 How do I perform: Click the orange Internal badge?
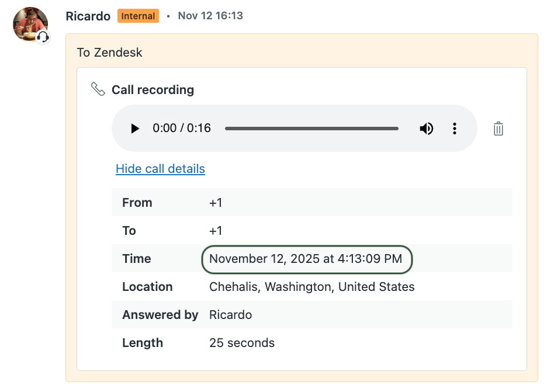138,16
